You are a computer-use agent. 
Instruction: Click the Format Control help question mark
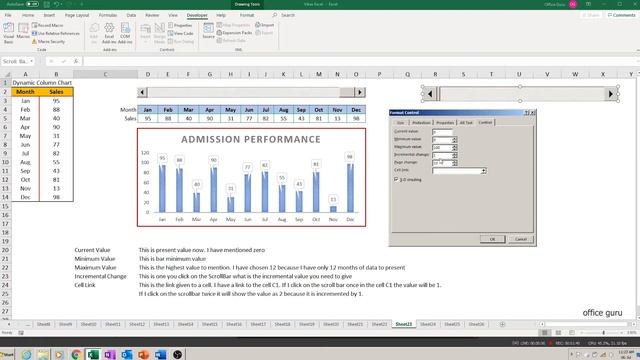click(527, 113)
